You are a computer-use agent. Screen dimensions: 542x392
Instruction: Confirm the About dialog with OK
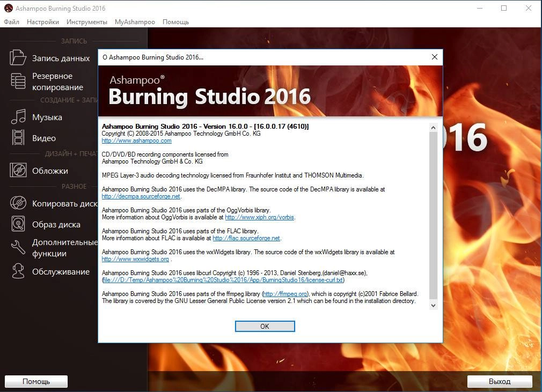(265, 327)
